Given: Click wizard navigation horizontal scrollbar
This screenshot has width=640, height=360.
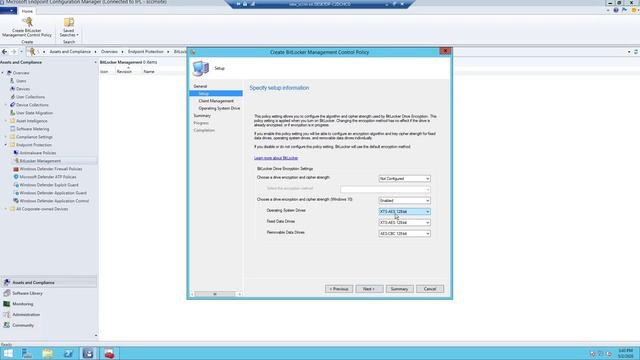Looking at the screenshot, I should [216, 294].
